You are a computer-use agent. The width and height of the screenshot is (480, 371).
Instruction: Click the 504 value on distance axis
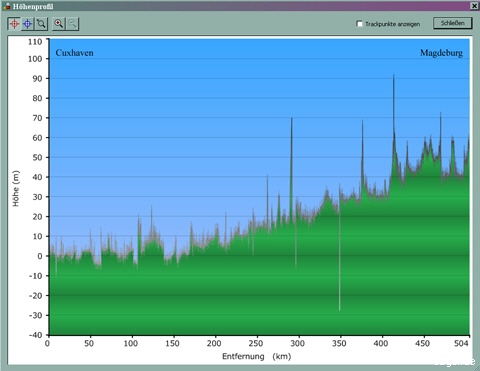tap(461, 343)
